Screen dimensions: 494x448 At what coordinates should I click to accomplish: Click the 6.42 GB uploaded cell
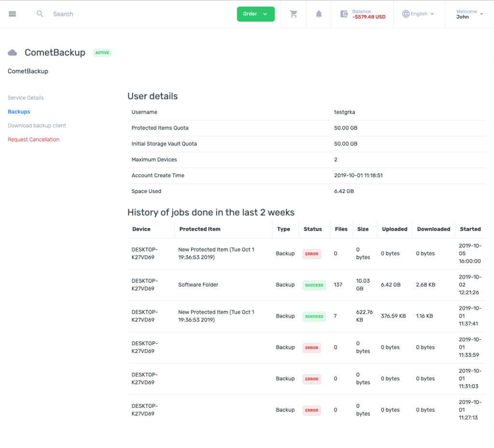coord(391,285)
